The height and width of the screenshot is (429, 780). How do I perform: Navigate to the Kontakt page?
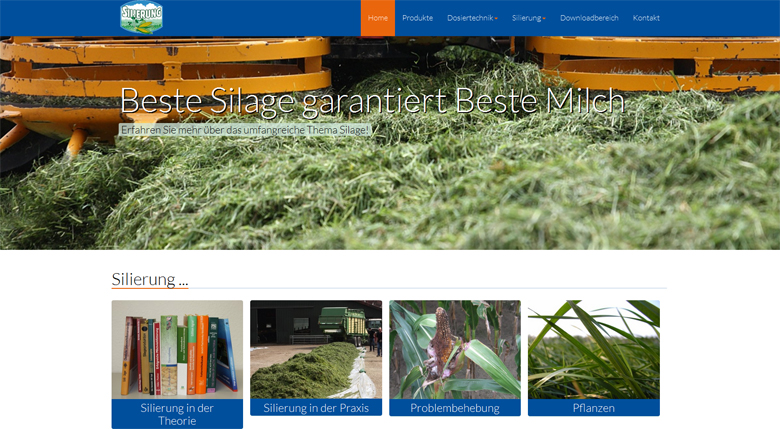coord(646,18)
